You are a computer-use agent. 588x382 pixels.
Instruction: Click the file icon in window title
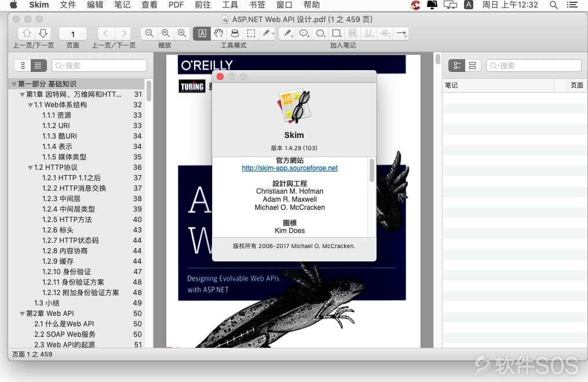point(225,19)
